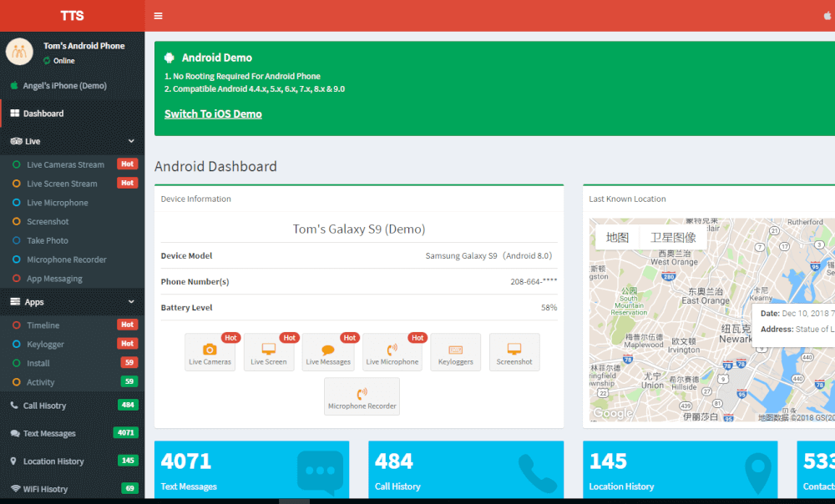Image resolution: width=835 pixels, height=504 pixels.
Task: Click the Last Known Location panel header
Action: (627, 199)
